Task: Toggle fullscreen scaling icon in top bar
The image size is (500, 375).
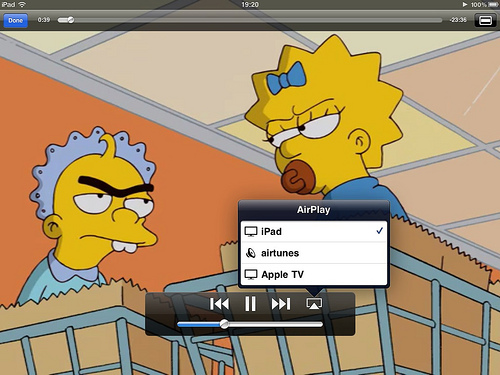Action: pos(485,20)
